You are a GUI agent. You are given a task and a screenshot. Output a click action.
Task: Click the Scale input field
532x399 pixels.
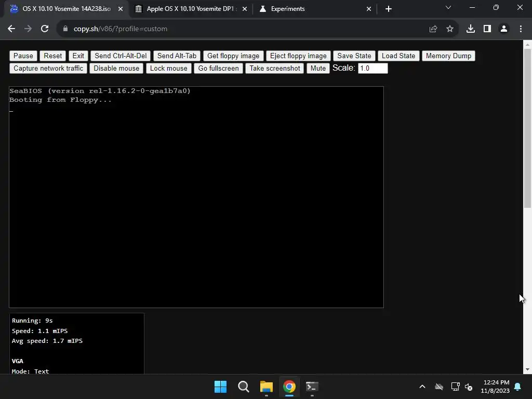(373, 68)
